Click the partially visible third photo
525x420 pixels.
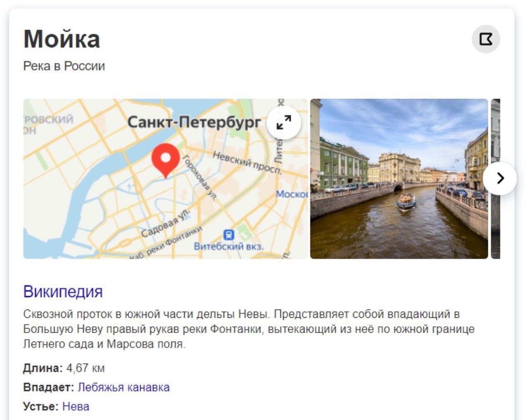tap(495, 178)
